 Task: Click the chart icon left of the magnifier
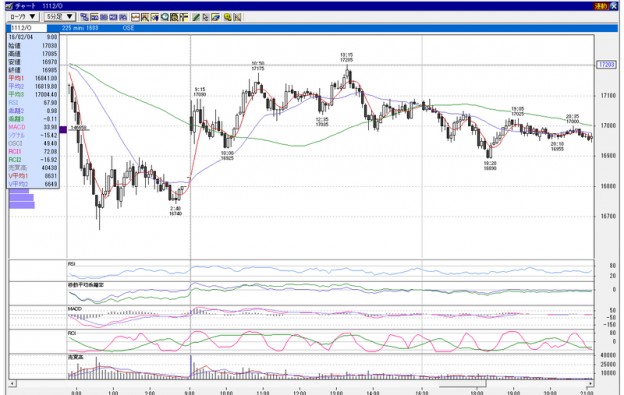[155, 17]
